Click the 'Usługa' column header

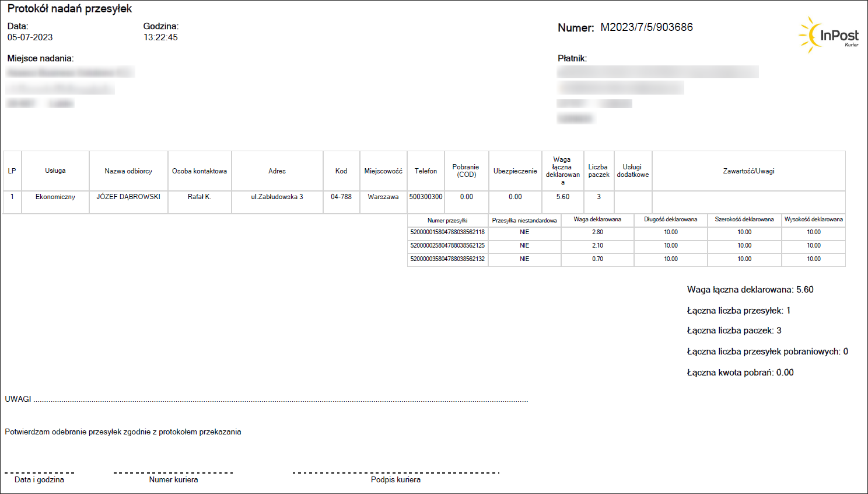pos(55,171)
